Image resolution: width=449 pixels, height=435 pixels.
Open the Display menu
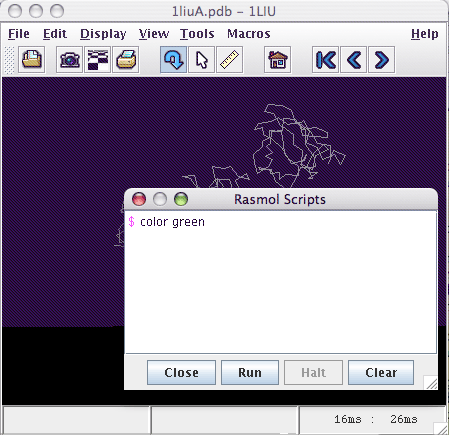(103, 34)
